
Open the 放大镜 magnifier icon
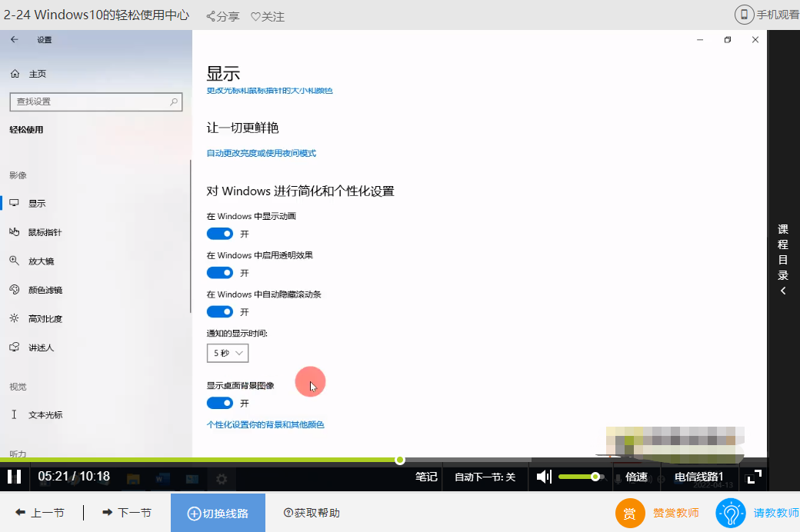15,261
